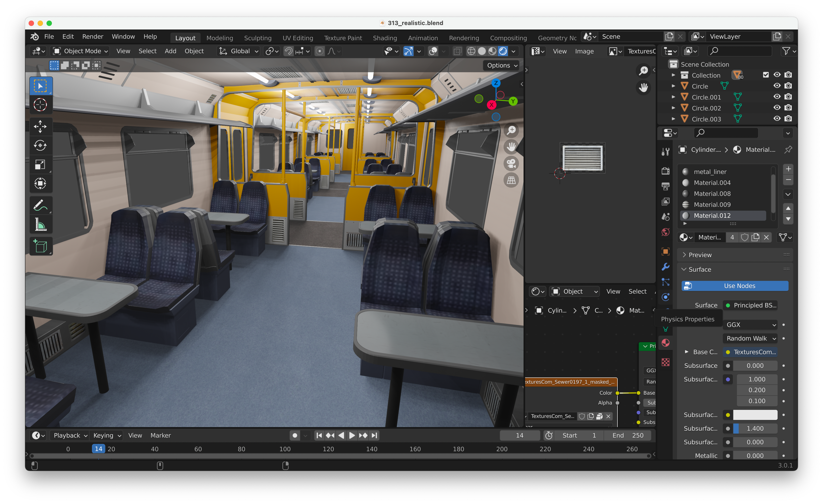Open the Render menu
Image resolution: width=823 pixels, height=504 pixels.
tap(93, 36)
